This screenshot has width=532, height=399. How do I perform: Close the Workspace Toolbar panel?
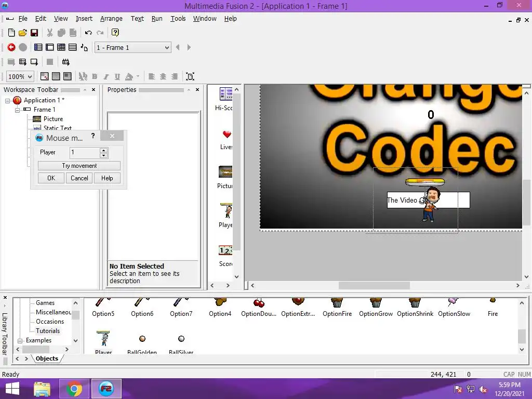pyautogui.click(x=94, y=89)
